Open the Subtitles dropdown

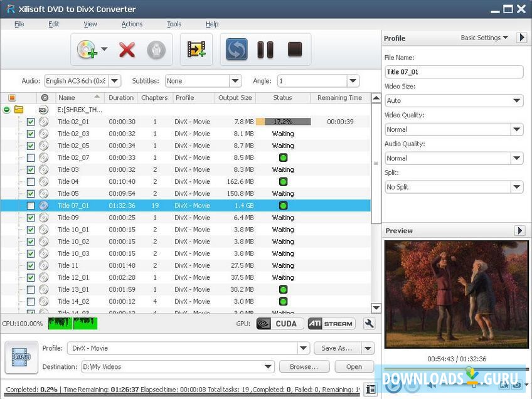[235, 81]
